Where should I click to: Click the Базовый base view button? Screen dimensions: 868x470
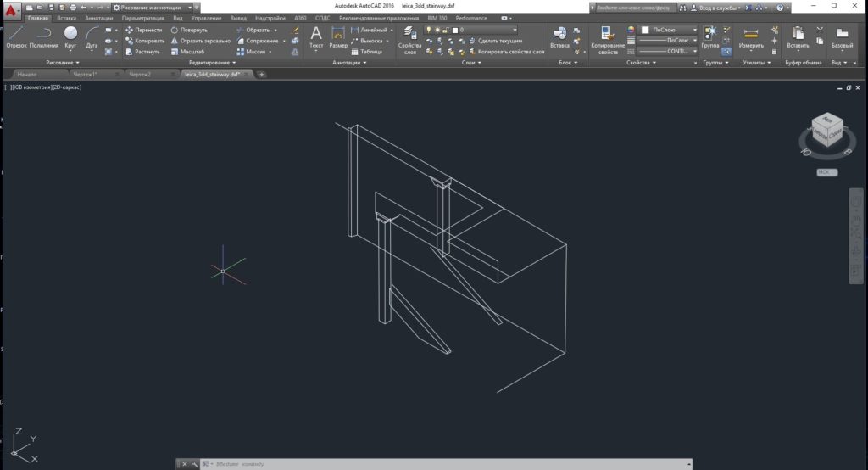pyautogui.click(x=842, y=37)
